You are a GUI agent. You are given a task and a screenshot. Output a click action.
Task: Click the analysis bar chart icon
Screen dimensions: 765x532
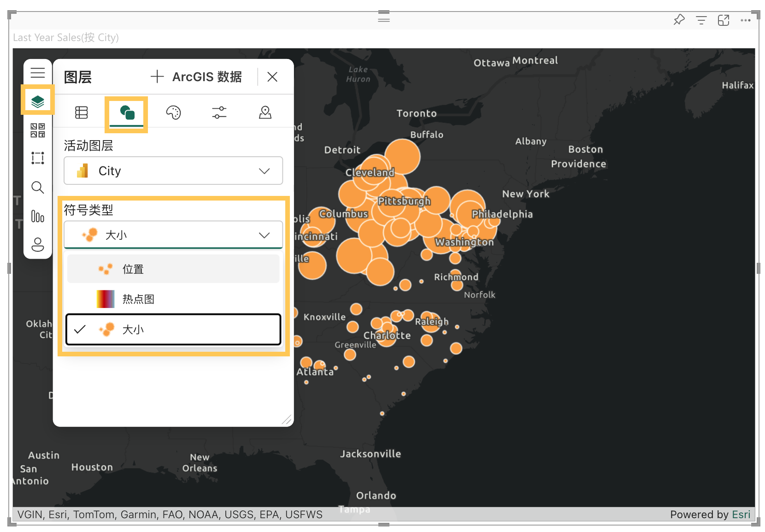37,216
